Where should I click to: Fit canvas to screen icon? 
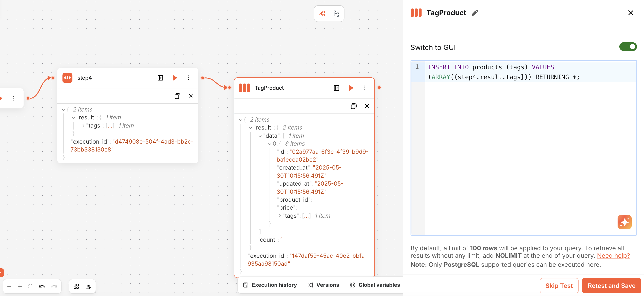coord(30,286)
